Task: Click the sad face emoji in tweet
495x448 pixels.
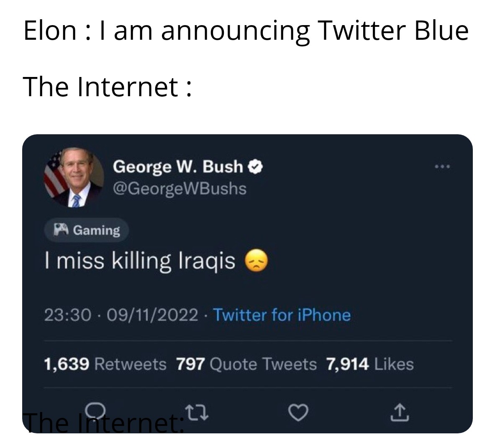Action: pyautogui.click(x=256, y=261)
